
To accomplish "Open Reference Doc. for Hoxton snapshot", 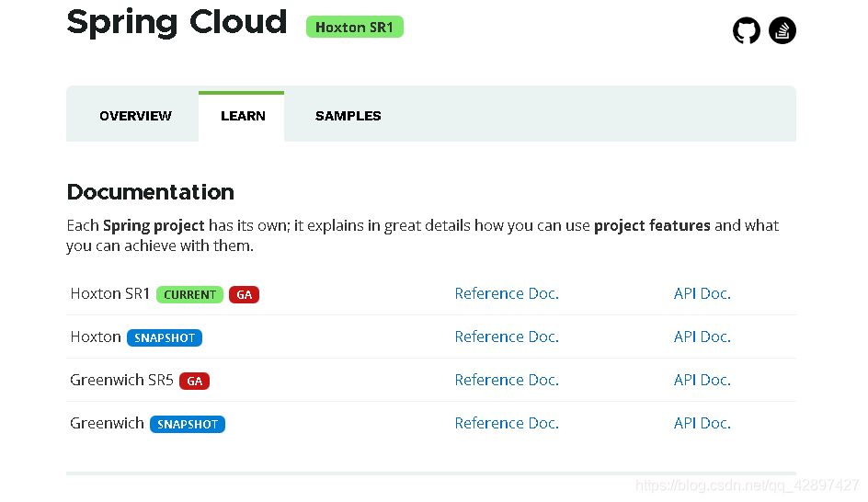I will [x=507, y=337].
